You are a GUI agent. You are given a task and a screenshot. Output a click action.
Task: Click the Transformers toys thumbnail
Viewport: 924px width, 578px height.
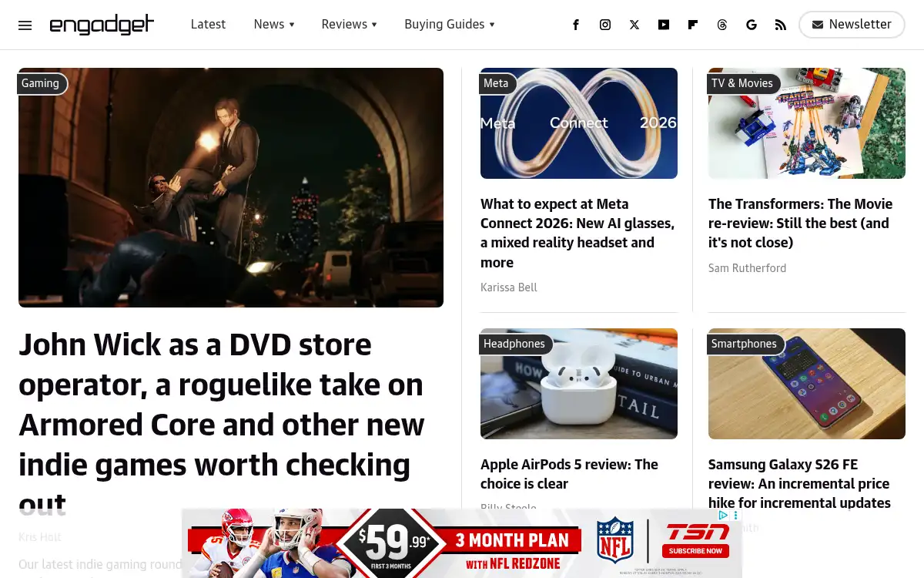click(807, 123)
